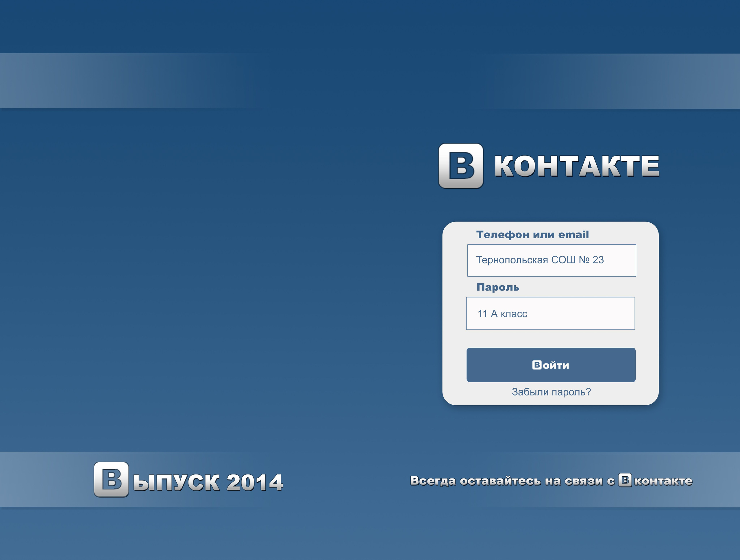Click the white login card's empty area above Войти
Viewport: 740px width, 560px height.
pos(551,339)
